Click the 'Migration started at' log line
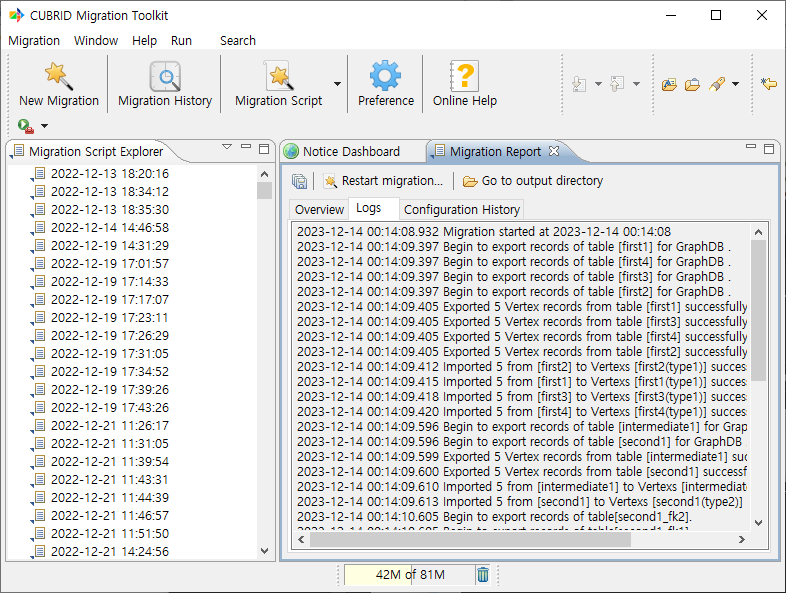Image resolution: width=786 pixels, height=593 pixels. click(x=484, y=232)
